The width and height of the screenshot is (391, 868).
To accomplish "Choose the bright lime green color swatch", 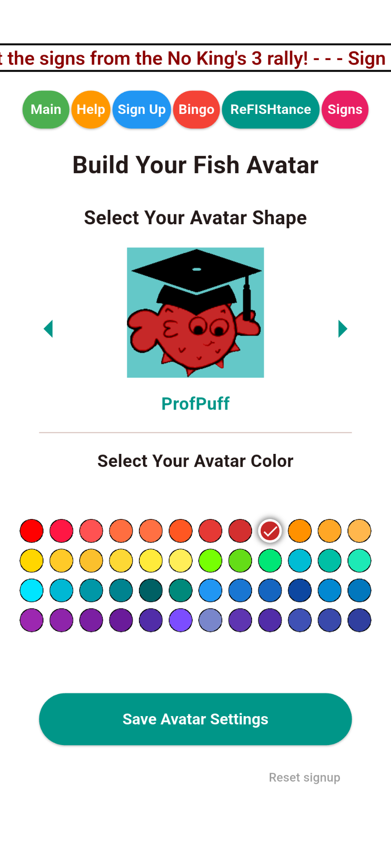I will point(210,561).
